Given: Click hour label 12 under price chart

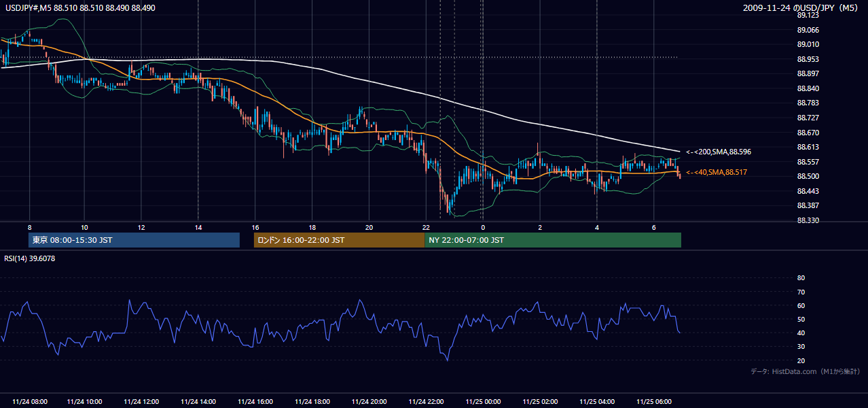Looking at the screenshot, I should 141,227.
